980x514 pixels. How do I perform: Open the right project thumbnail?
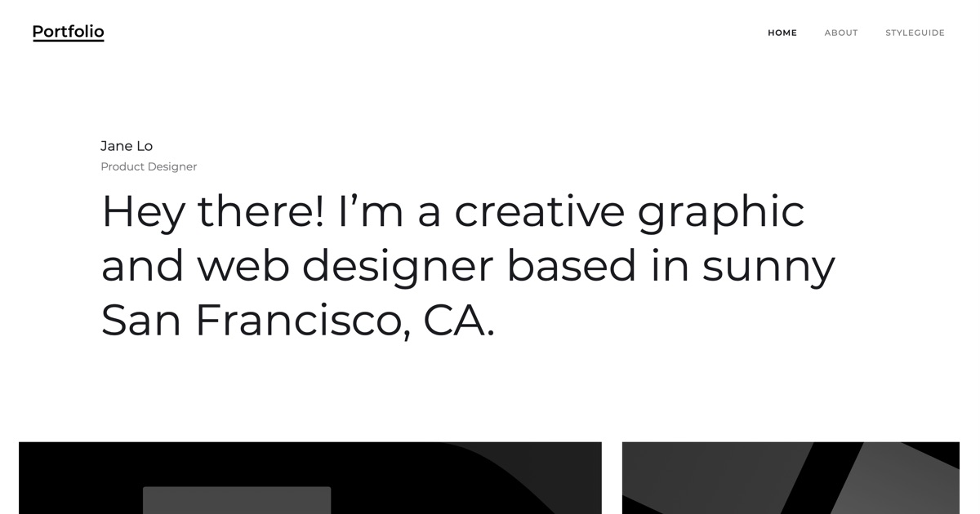click(791, 478)
